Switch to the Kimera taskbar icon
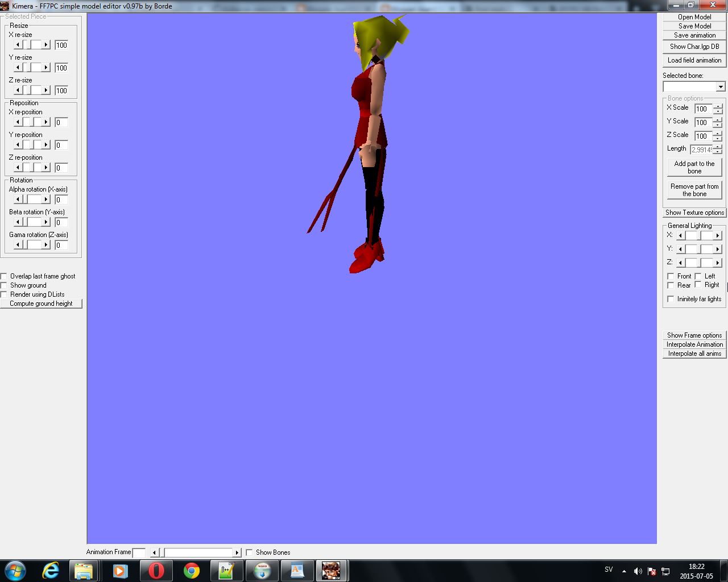Viewport: 728px width, 582px height. click(331, 571)
